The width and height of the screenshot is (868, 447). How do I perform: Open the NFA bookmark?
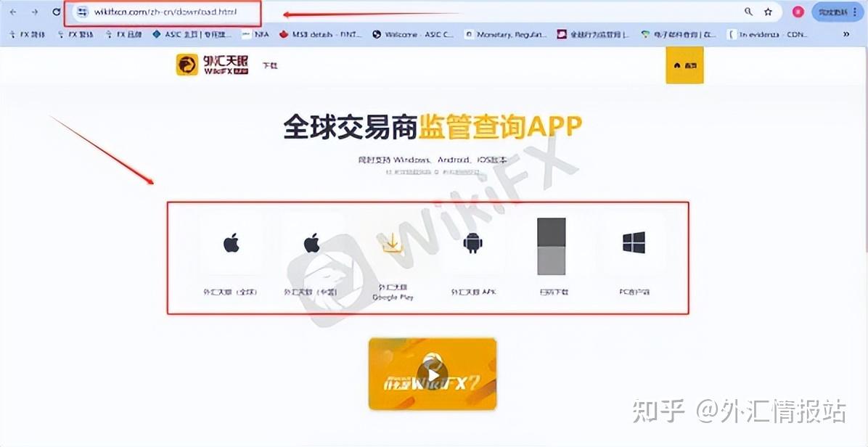[257, 34]
